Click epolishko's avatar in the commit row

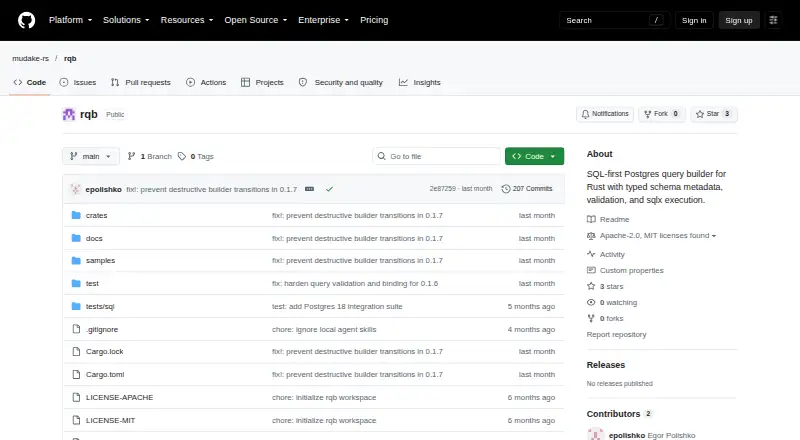(76, 189)
